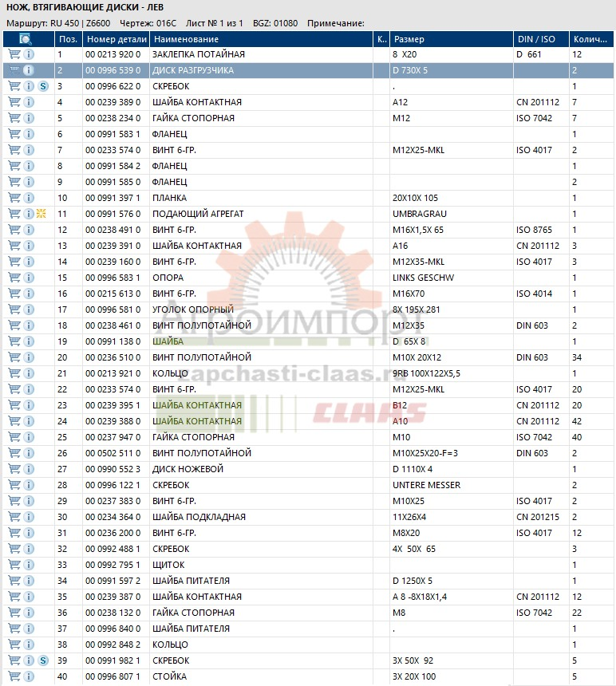Click the yellow star icon at position 11
The image size is (616, 686).
click(41, 214)
